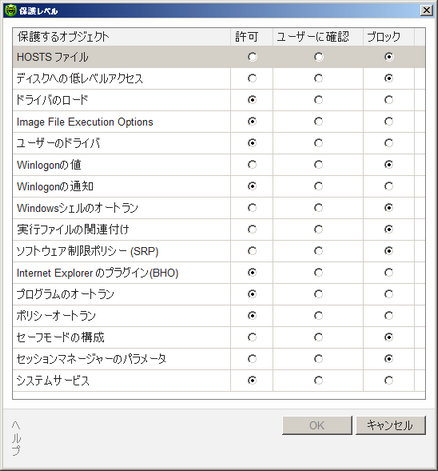
Task: Choose ユーザーに確認 for Winlogonの通知
Action: [318, 186]
